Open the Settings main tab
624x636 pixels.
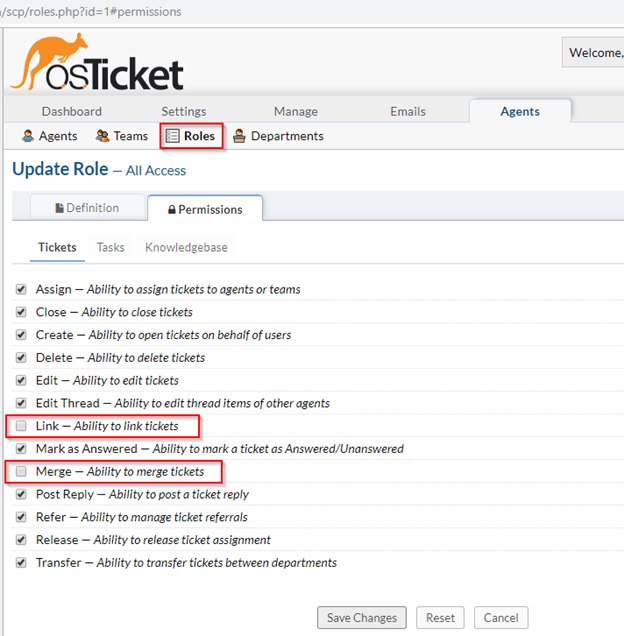point(184,111)
